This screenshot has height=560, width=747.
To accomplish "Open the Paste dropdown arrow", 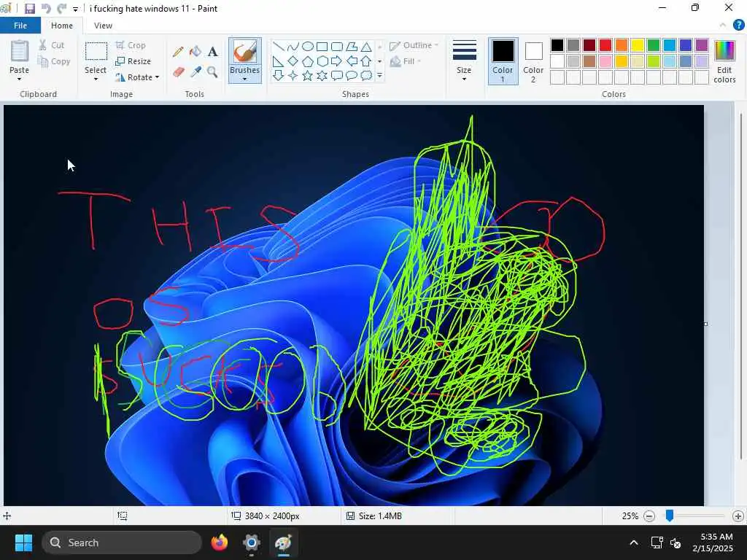I will (20, 79).
